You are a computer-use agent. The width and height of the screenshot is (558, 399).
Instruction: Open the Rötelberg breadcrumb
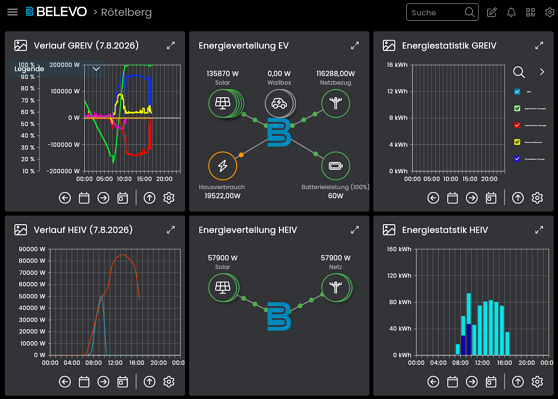126,12
